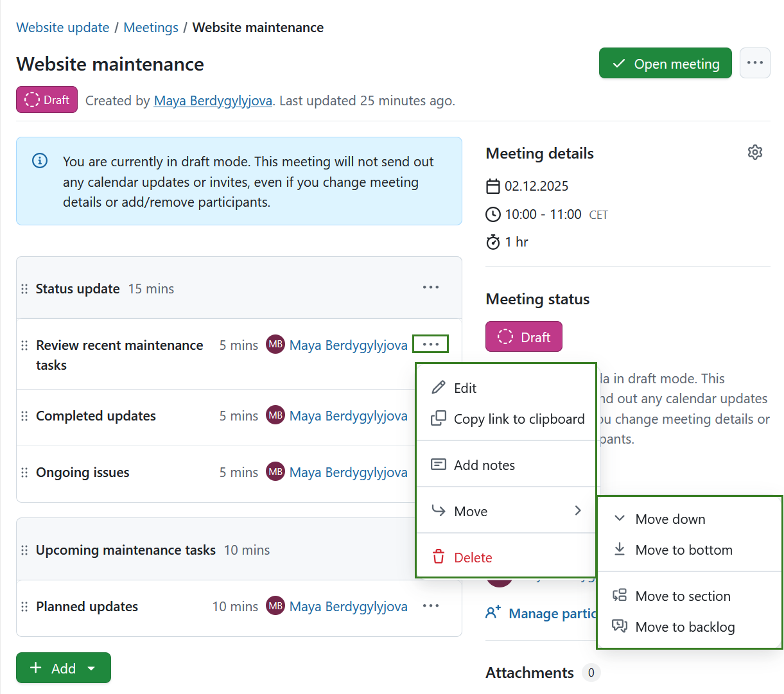Click the clock icon next to meeting time
Image resolution: width=784 pixels, height=694 pixels.
493,214
